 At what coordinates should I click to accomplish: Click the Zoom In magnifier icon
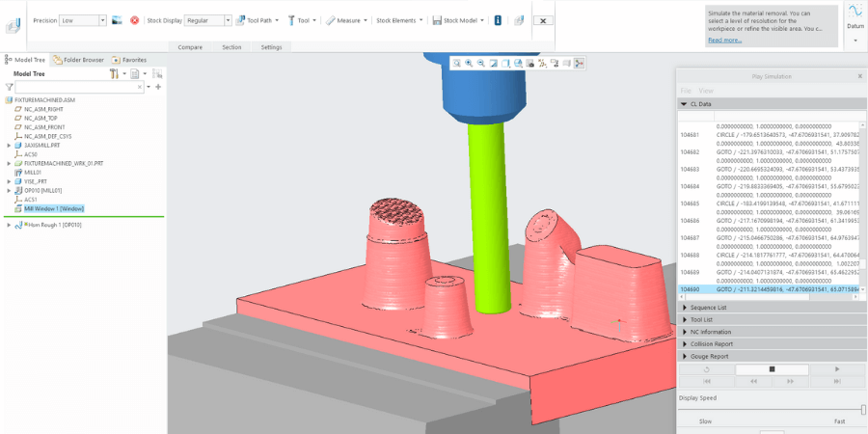point(469,64)
